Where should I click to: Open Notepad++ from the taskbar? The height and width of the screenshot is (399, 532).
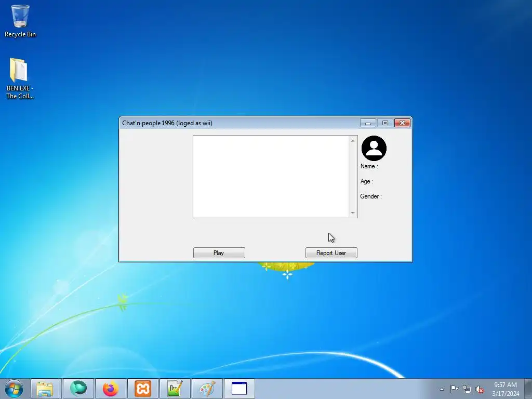click(x=175, y=389)
